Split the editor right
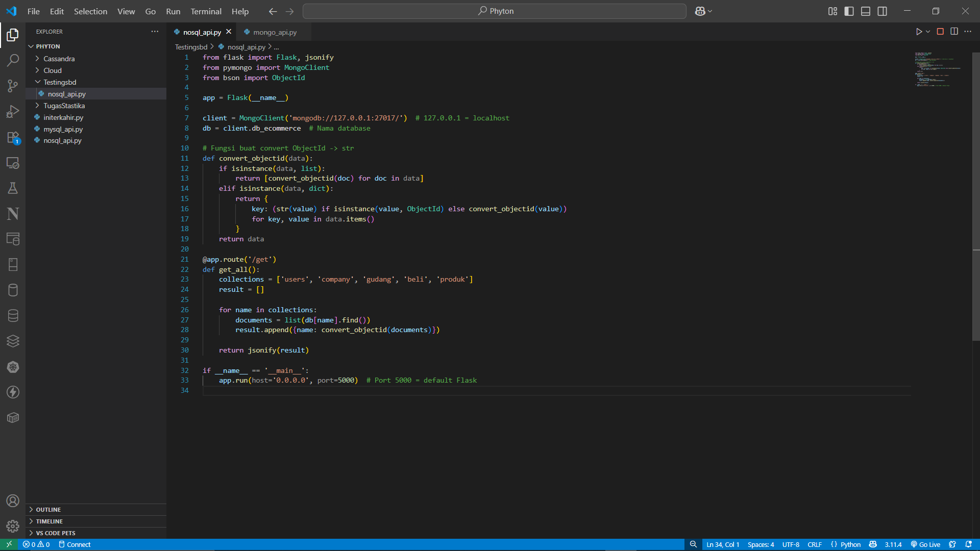This screenshot has height=551, width=980. pos(954,32)
